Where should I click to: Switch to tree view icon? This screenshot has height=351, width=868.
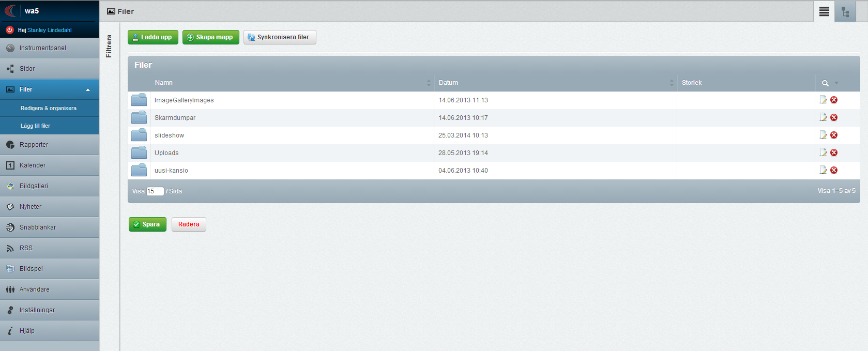[x=845, y=11]
